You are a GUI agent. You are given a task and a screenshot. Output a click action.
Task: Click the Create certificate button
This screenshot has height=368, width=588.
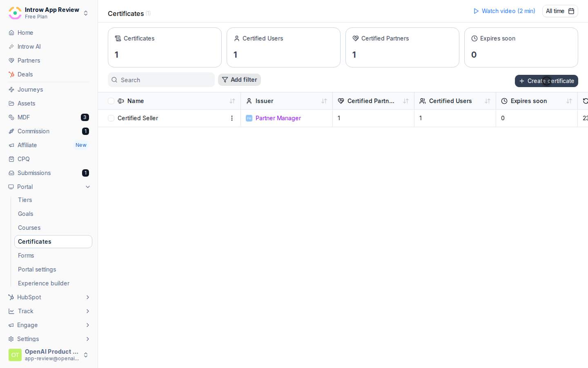(546, 81)
